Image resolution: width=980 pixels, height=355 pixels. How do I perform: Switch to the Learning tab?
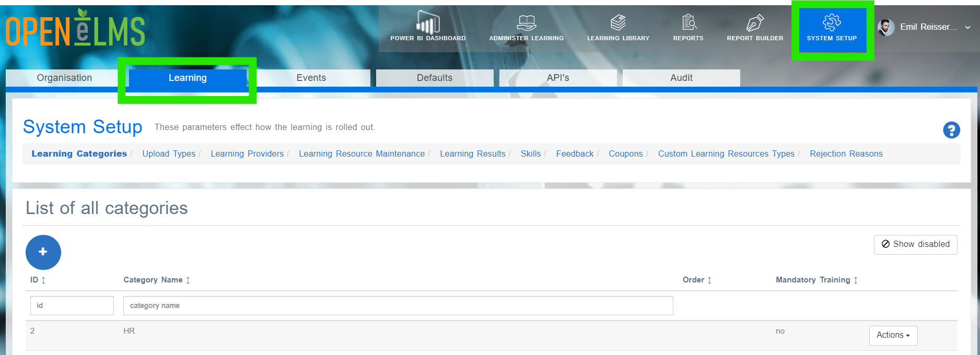tap(188, 78)
